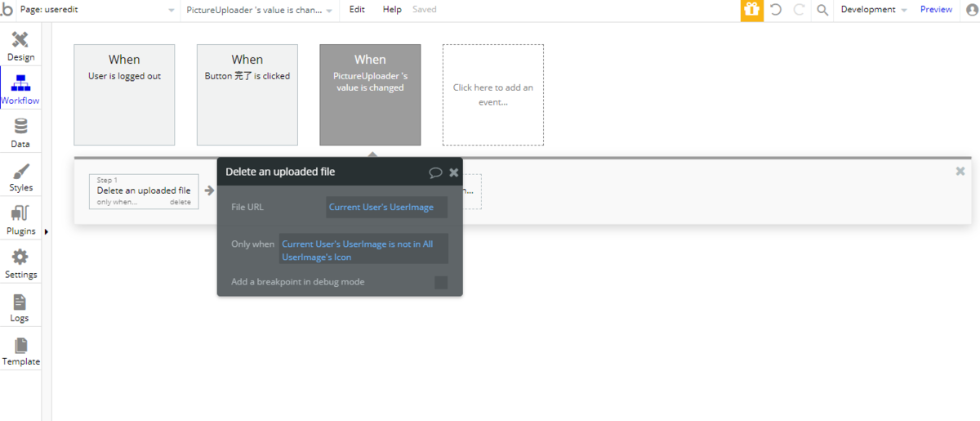Open the Design tab in sidebar

(20, 46)
